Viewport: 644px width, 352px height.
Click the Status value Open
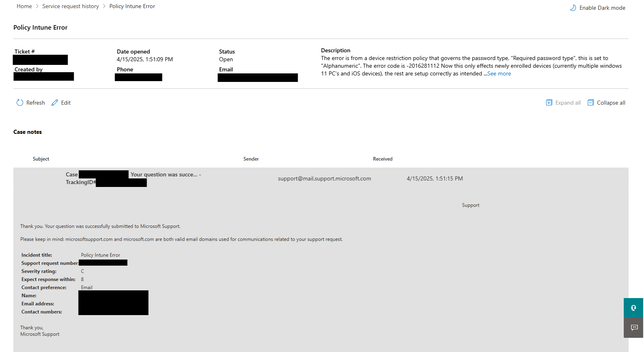tap(226, 59)
